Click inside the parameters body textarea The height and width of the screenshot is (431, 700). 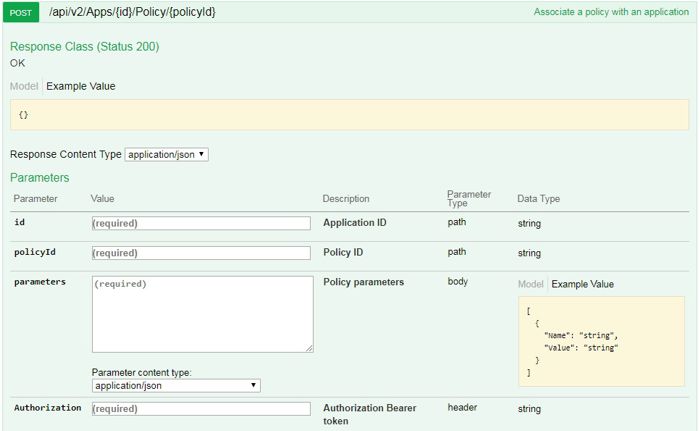point(201,312)
